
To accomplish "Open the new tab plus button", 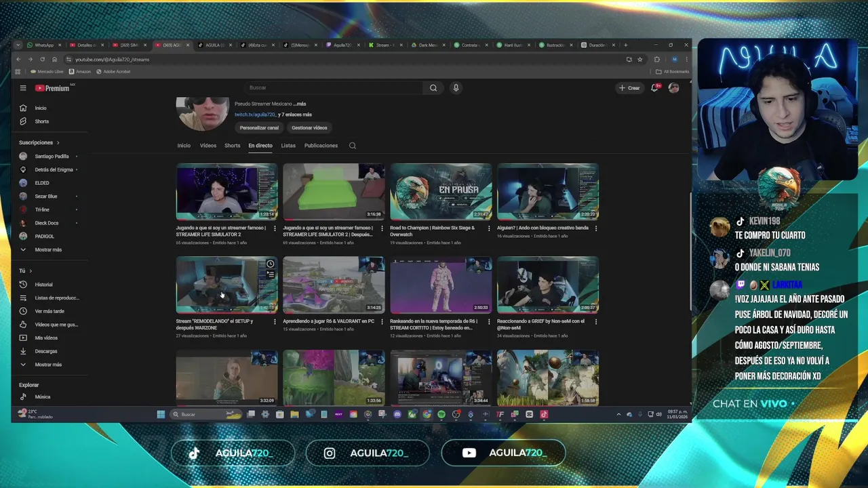I will coord(625,45).
